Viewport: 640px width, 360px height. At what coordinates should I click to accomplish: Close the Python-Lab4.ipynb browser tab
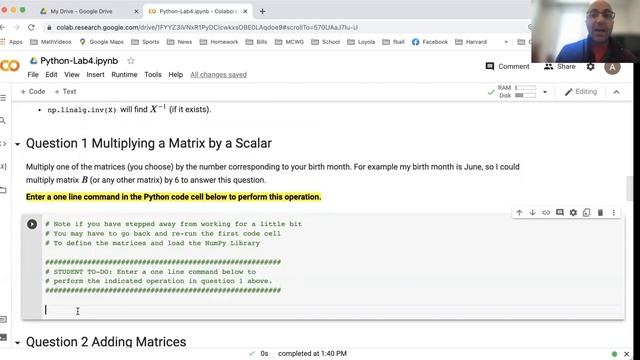(x=245, y=11)
